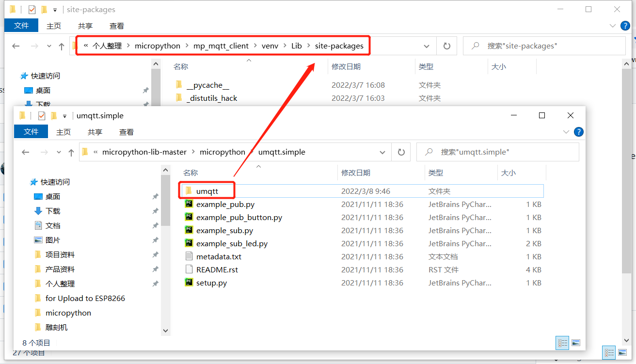Select the setup.py PyCharm file
The image size is (636, 364).
211,283
